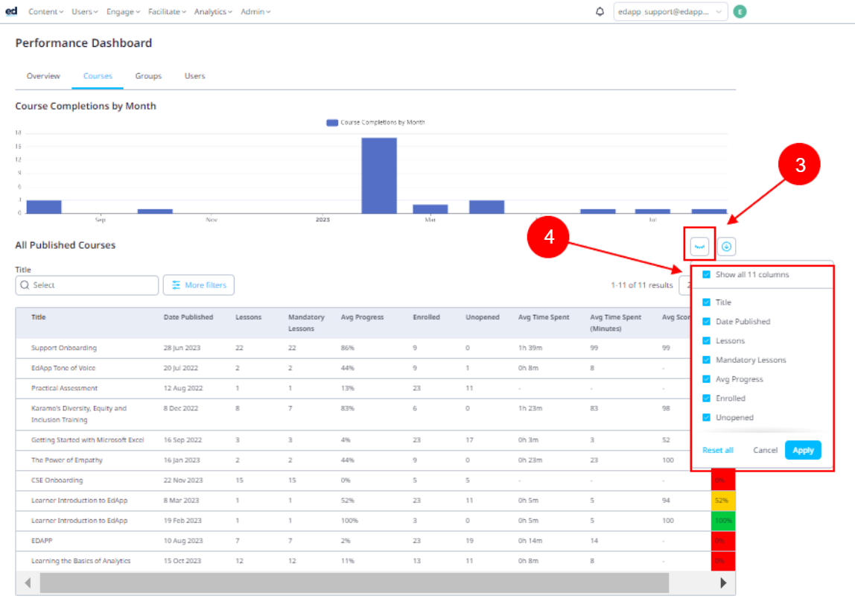855x616 pixels.
Task: Click the Title search select field
Action: click(87, 285)
